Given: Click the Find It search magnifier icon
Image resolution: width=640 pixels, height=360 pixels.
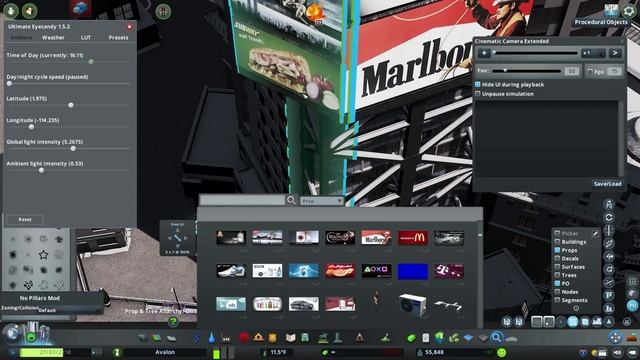Looking at the screenshot, I should [x=291, y=200].
